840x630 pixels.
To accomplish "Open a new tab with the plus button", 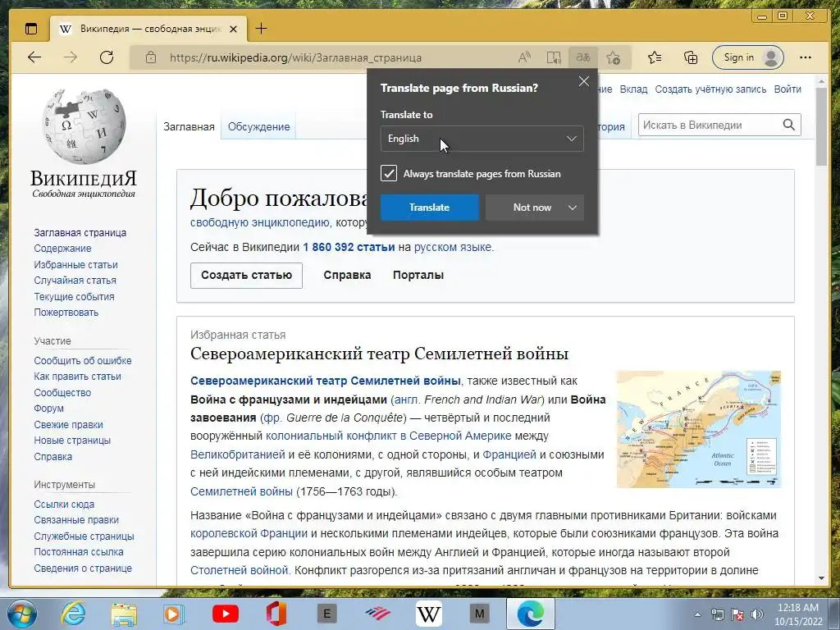I will click(x=261, y=29).
